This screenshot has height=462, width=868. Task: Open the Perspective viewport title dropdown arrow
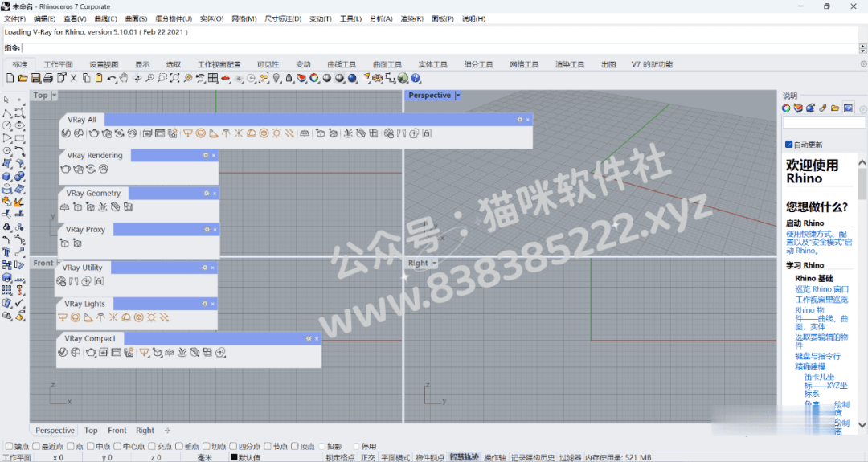tap(458, 95)
